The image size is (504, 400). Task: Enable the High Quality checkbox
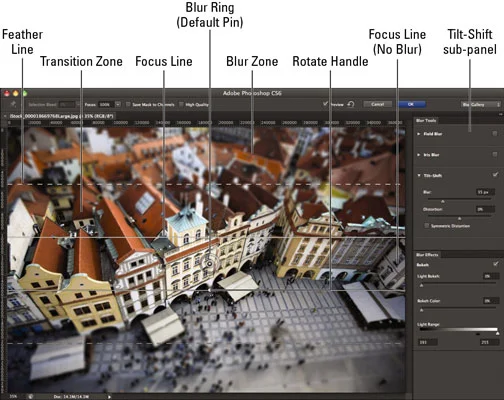click(x=181, y=104)
